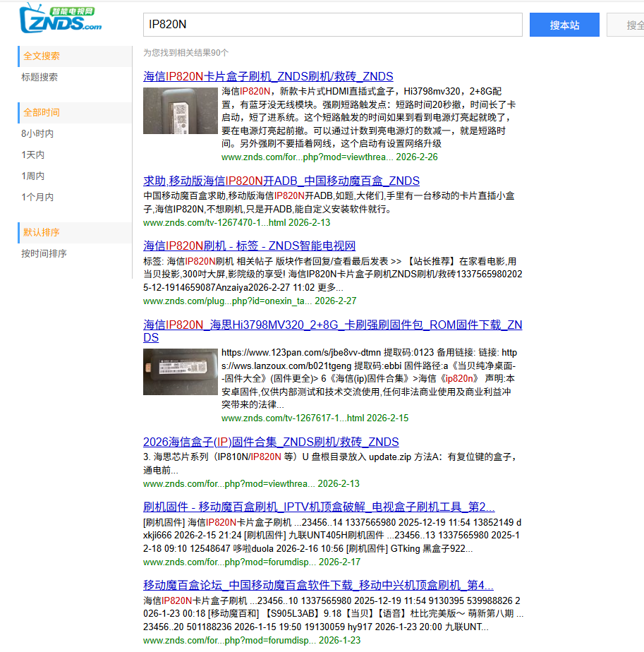Open 刷机固件 - 移动魔百盒刷机 result link

[x=319, y=507]
